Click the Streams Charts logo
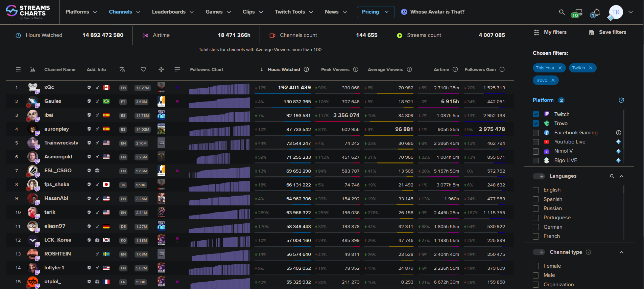The image size is (644, 289). point(28,12)
